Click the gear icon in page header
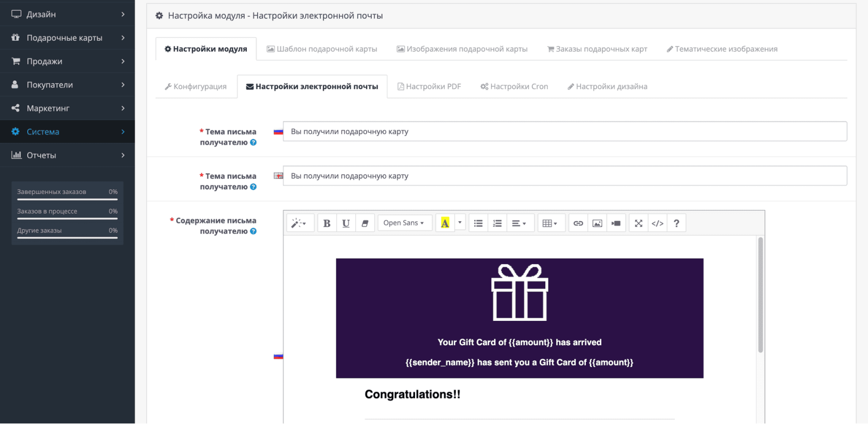The height and width of the screenshot is (424, 868). click(x=159, y=16)
